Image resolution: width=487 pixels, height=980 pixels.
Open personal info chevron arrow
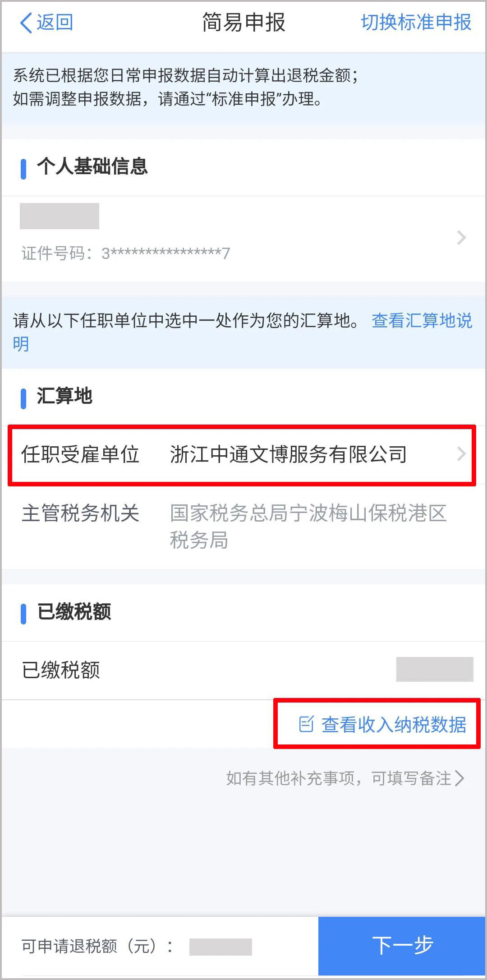click(x=461, y=238)
